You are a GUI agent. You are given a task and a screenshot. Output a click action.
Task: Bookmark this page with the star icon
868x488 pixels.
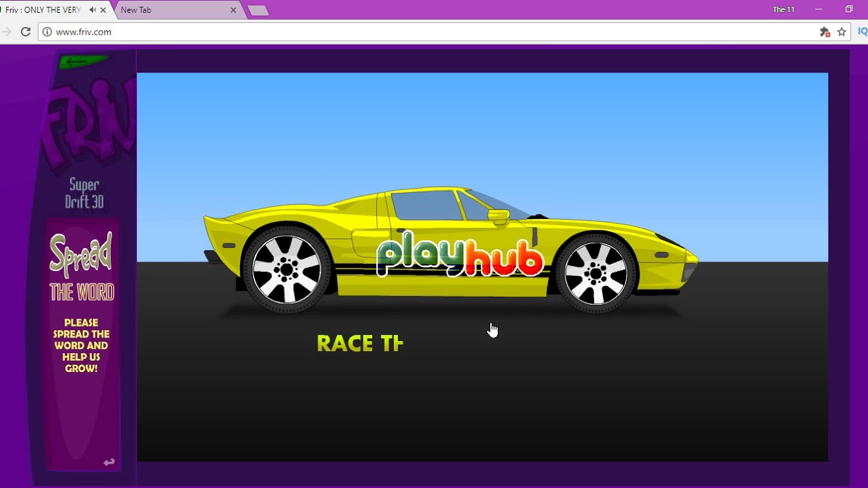(842, 32)
